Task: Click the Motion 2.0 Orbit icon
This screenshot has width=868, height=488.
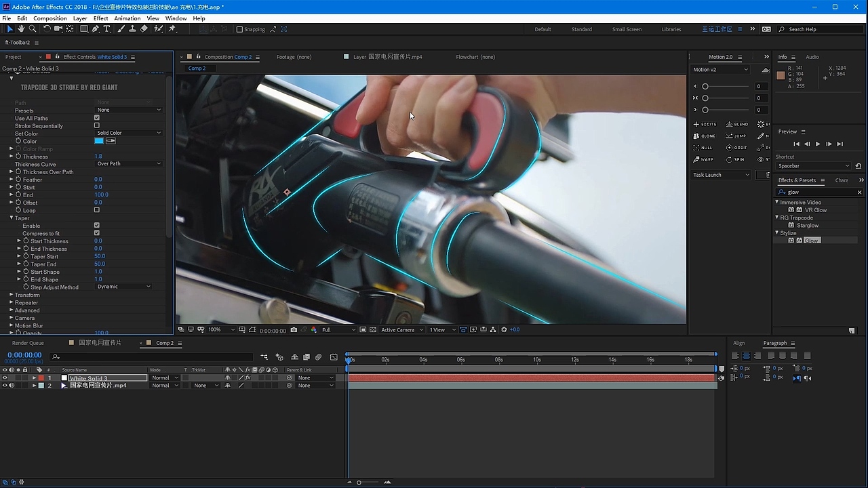Action: [736, 147]
